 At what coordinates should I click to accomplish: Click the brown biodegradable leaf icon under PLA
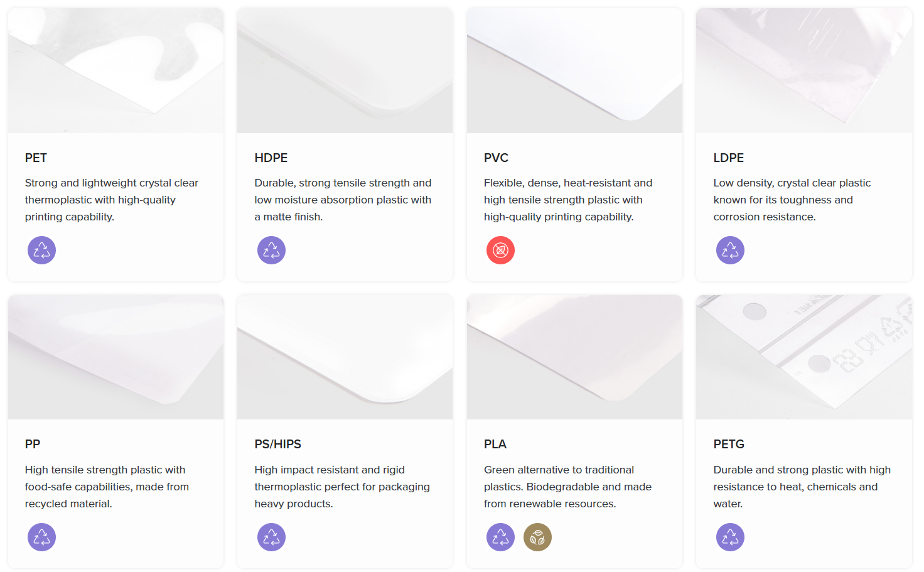click(x=537, y=537)
